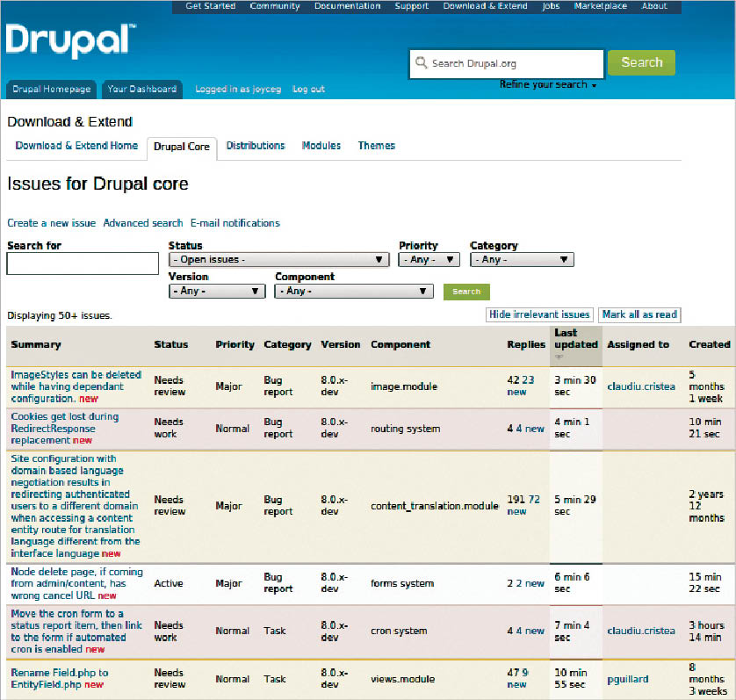736x700 pixels.
Task: Sort by Component column header
Action: click(400, 344)
